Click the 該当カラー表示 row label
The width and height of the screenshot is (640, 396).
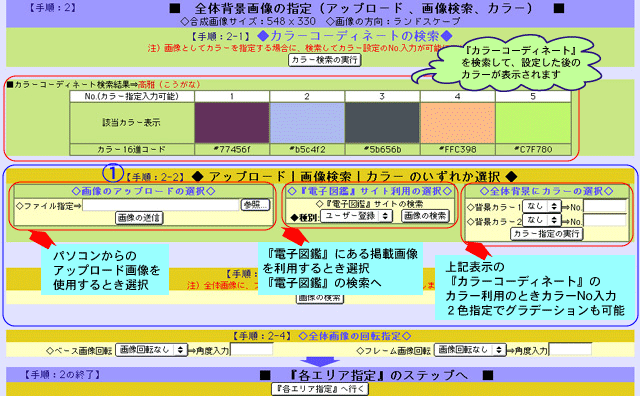131,122
